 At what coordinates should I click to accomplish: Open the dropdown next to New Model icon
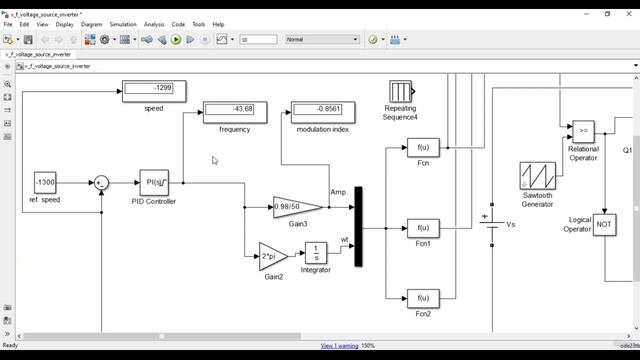coord(18,40)
